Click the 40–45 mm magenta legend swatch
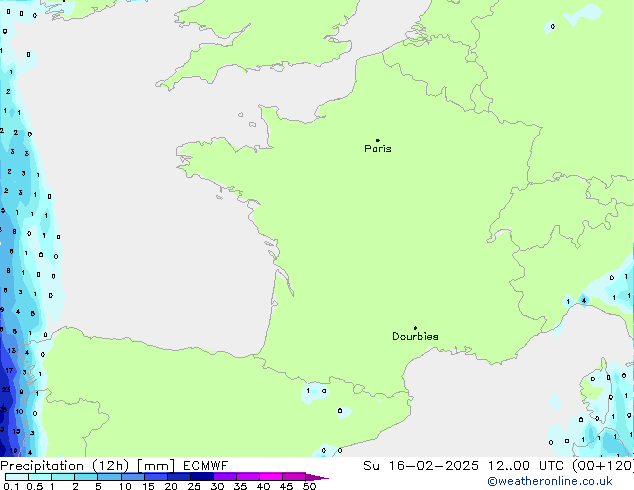Screen dimensions: 634x490 [271, 477]
